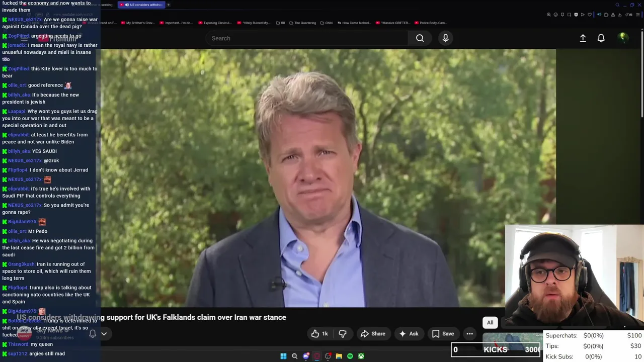Open the YouTube account avatar menu

pyautogui.click(x=622, y=38)
